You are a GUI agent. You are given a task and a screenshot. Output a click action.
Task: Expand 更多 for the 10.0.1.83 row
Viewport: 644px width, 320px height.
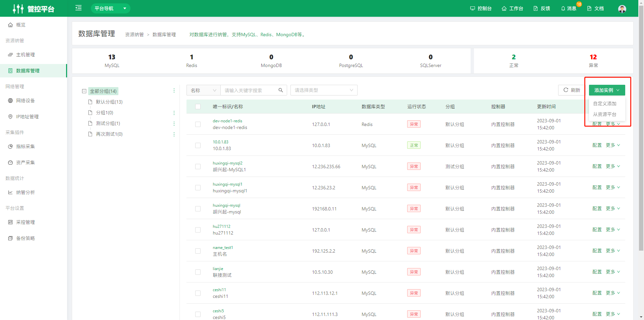tap(613, 145)
